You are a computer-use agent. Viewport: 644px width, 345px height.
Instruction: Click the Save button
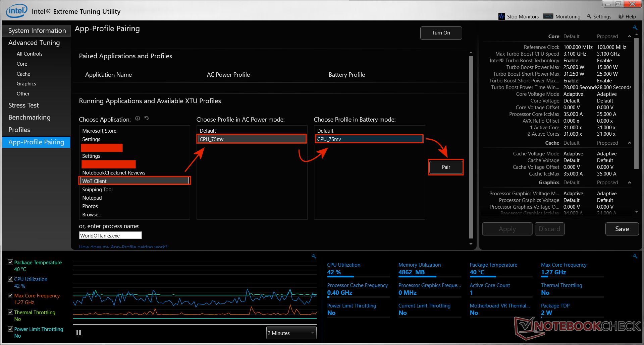coord(622,229)
